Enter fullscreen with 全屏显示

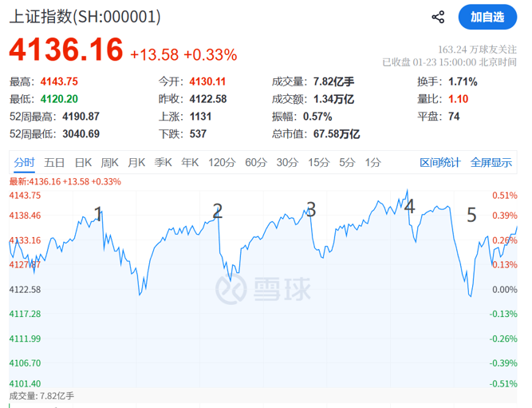[x=491, y=162]
